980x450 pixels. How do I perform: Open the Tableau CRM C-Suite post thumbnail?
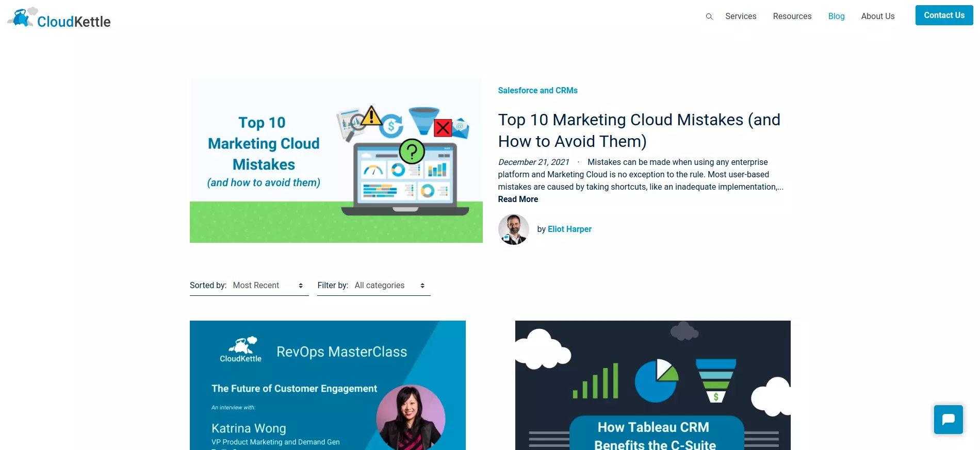[652, 385]
